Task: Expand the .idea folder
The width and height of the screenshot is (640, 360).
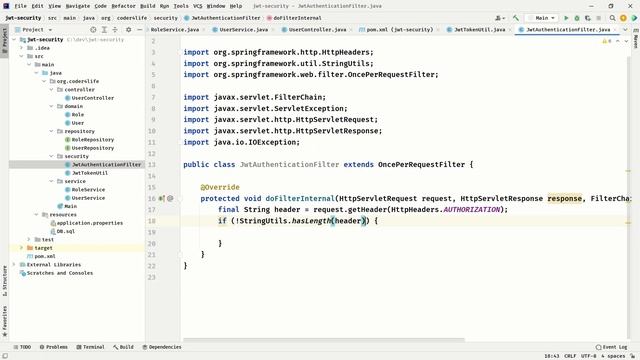Action: [x=22, y=48]
